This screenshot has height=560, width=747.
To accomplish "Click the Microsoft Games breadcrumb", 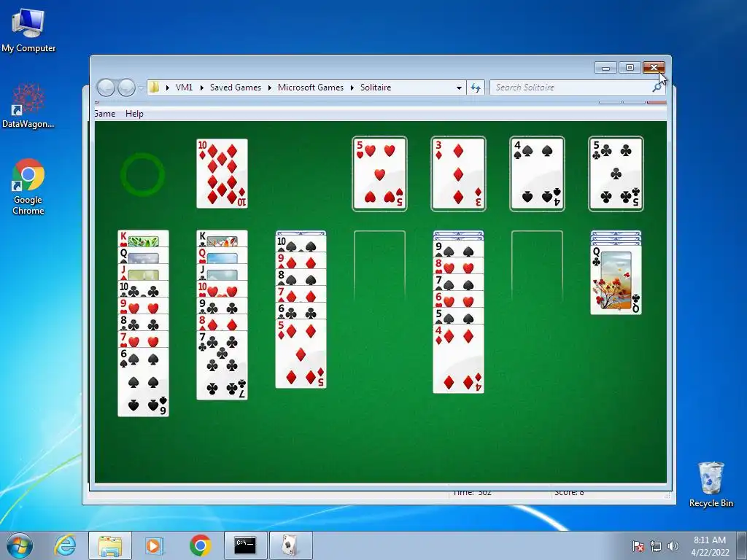I will (x=311, y=87).
